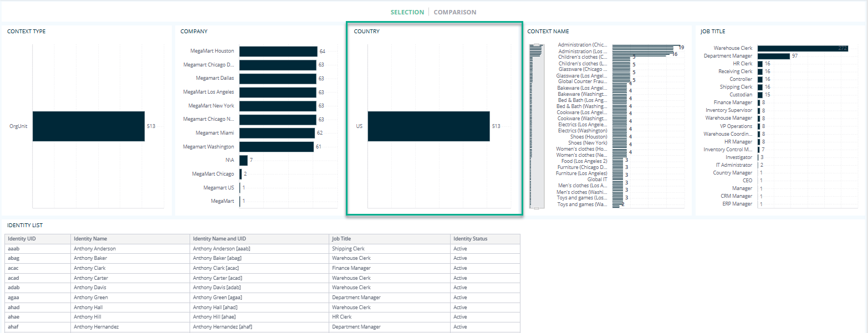
Task: Grab the top handle of Context Name range slider
Action: pos(536,44)
